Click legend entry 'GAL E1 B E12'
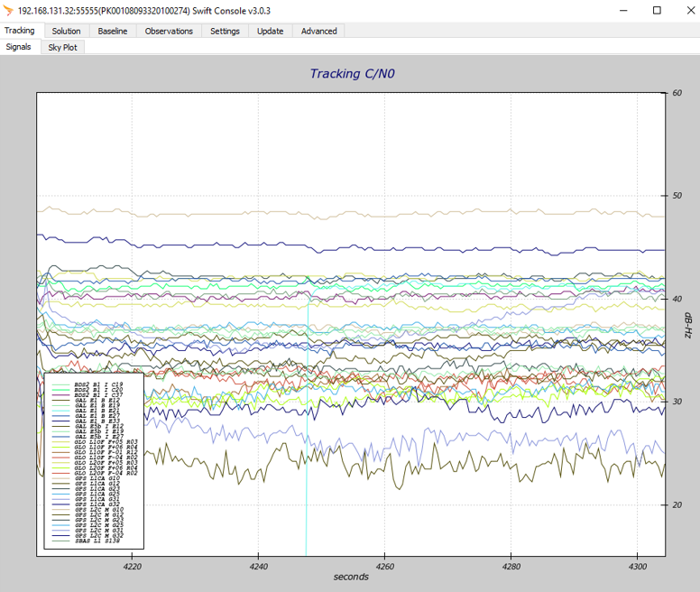 (87, 400)
